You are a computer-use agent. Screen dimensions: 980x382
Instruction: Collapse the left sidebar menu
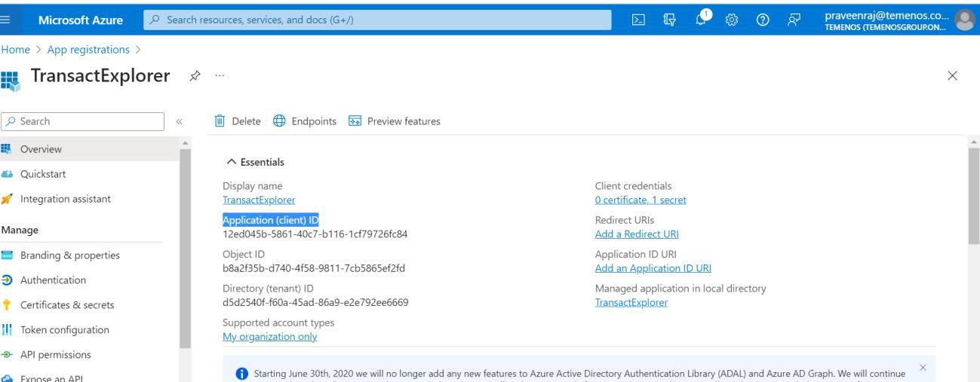click(x=180, y=121)
